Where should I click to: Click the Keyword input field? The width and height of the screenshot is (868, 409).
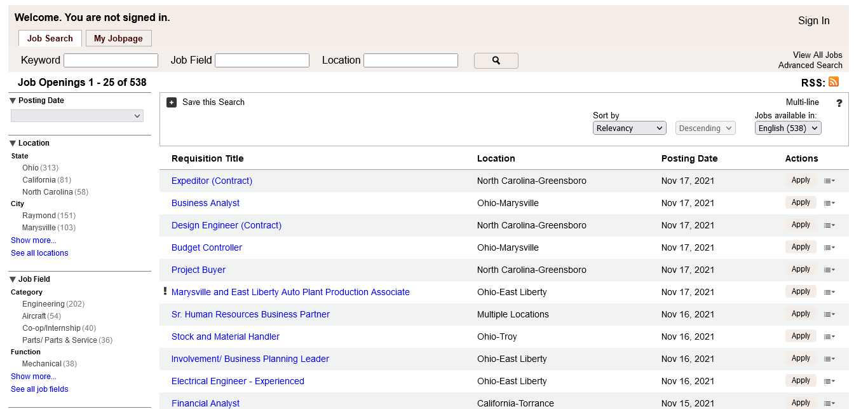pos(111,60)
